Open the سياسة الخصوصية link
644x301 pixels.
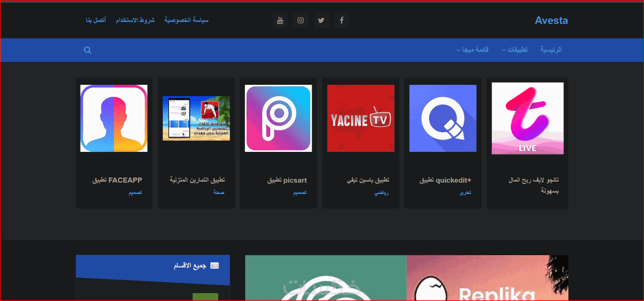click(186, 20)
